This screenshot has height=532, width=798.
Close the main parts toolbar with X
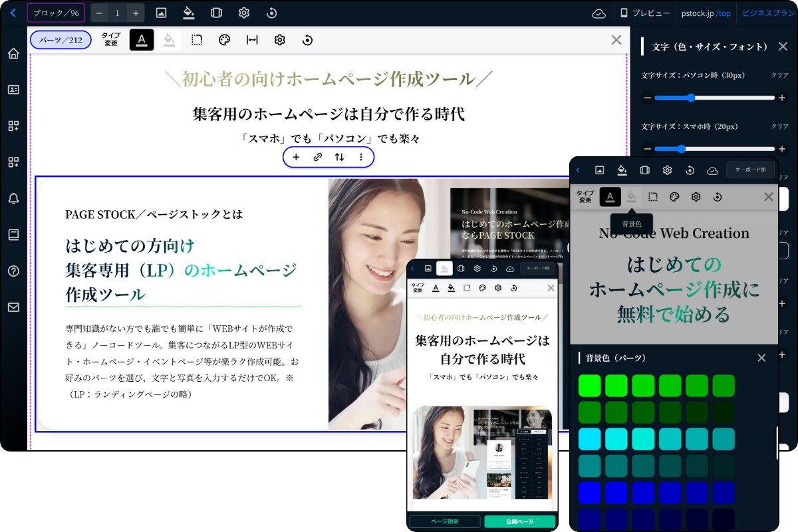click(616, 40)
